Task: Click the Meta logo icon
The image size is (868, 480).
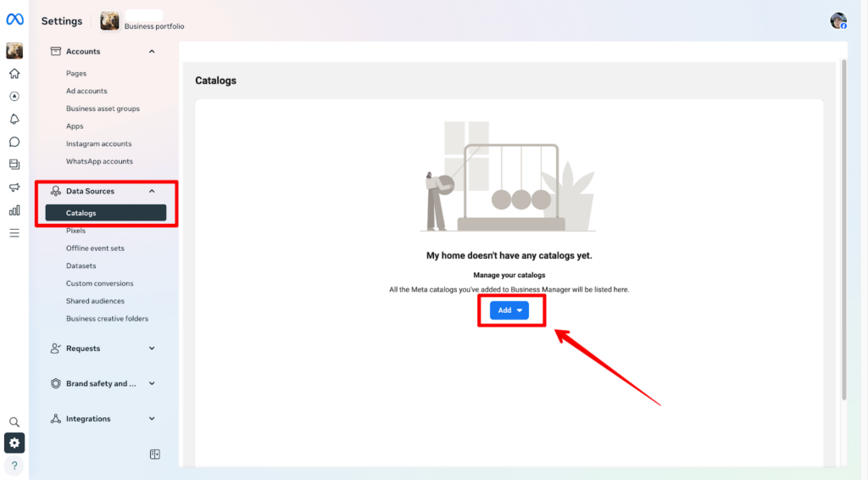Action: 14,20
